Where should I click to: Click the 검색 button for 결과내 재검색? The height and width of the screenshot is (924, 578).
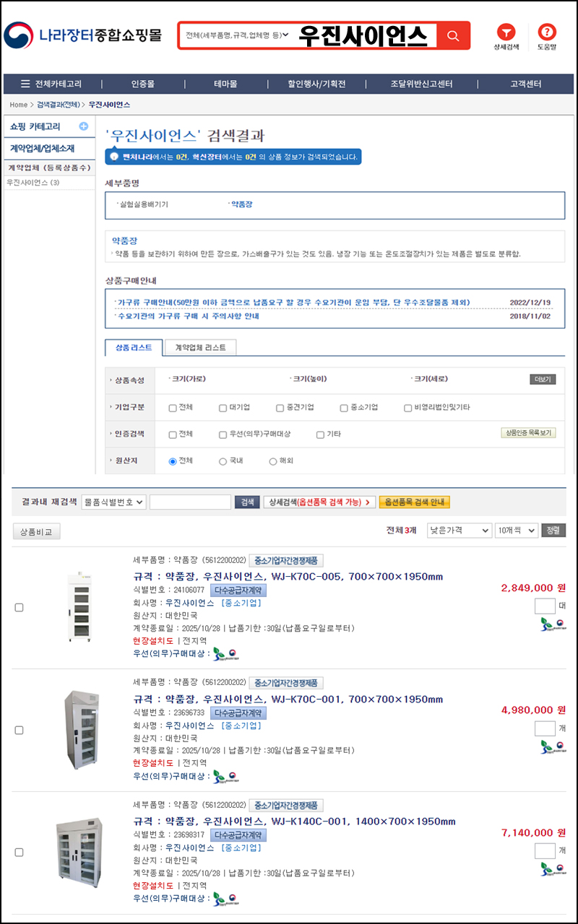(247, 502)
